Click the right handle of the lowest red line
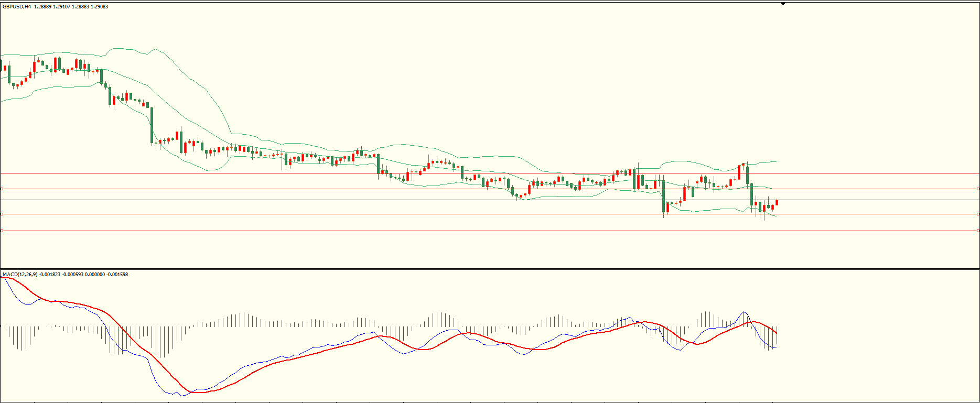The height and width of the screenshot is (403, 980). [978, 231]
